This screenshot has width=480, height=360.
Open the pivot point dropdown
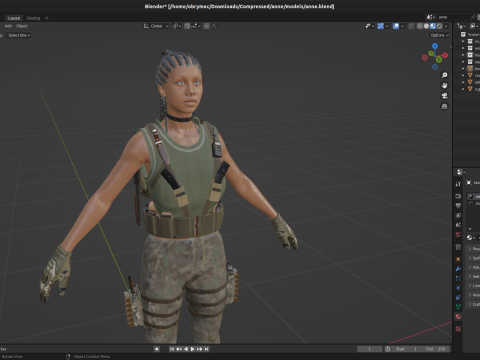[176, 26]
